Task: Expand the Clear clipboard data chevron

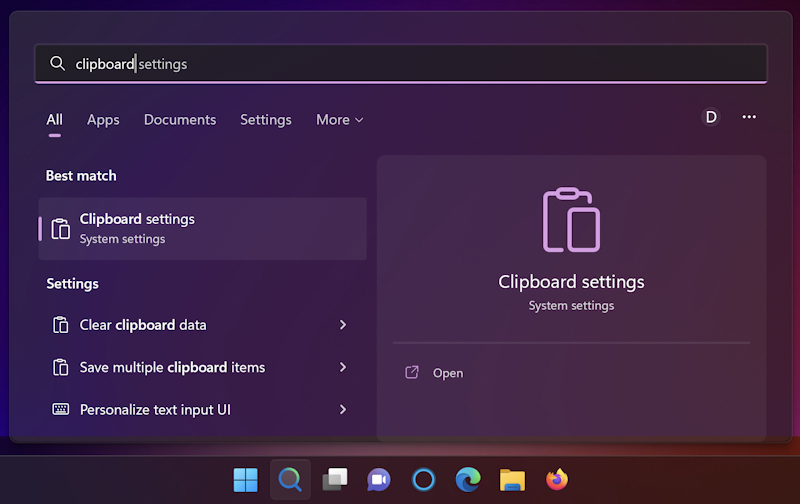Action: click(x=343, y=325)
